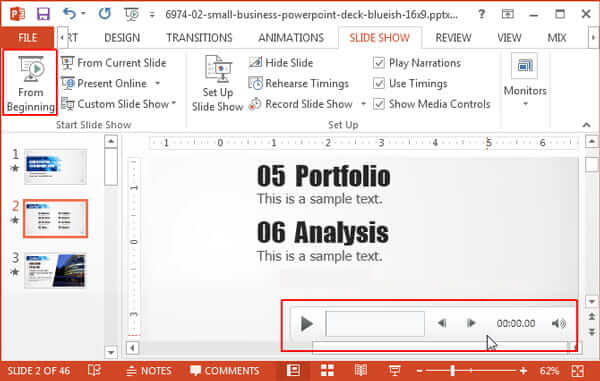The width and height of the screenshot is (600, 381).
Task: Click the Redo/Repeat icon
Action: 104,14
